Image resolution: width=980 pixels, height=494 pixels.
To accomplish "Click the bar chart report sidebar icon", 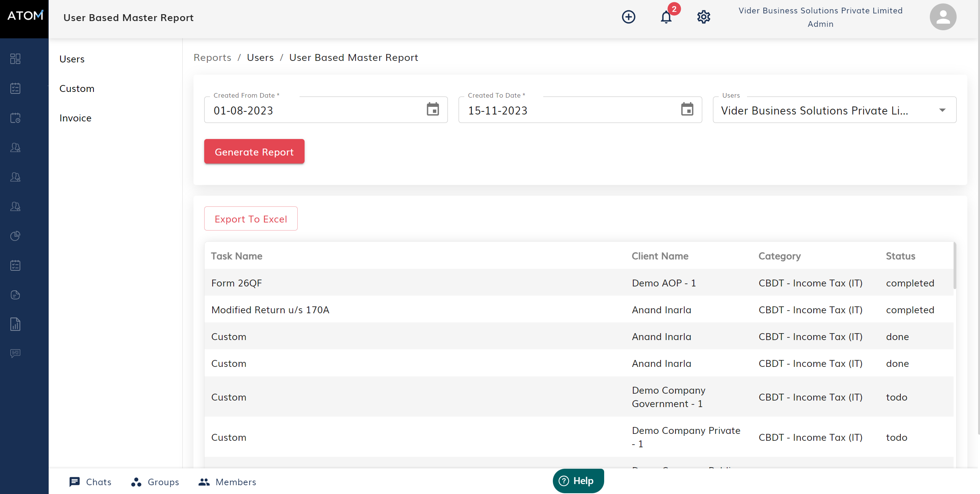I will click(15, 324).
